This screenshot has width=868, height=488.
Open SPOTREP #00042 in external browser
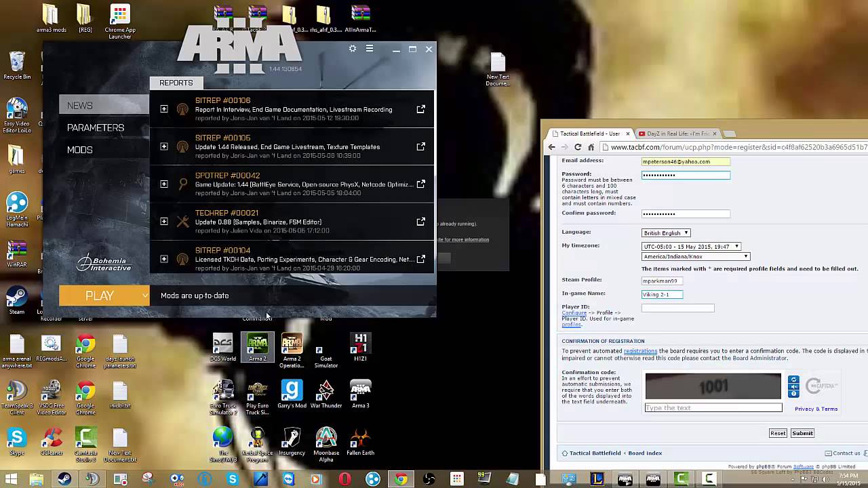click(420, 184)
